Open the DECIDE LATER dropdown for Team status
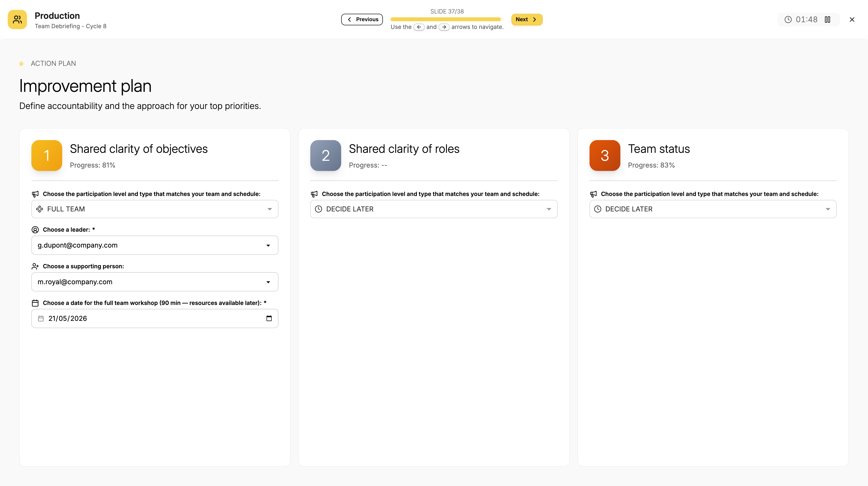Viewport: 868px width, 486px height. [713, 209]
